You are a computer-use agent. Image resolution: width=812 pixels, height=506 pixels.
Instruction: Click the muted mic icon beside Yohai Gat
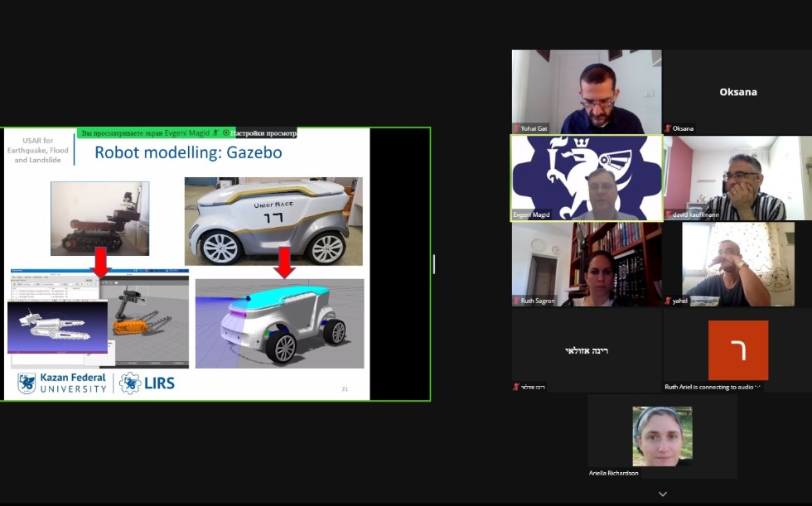516,129
